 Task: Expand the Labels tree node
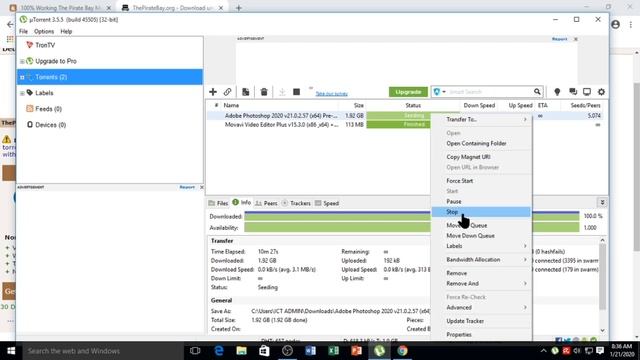pyautogui.click(x=22, y=93)
